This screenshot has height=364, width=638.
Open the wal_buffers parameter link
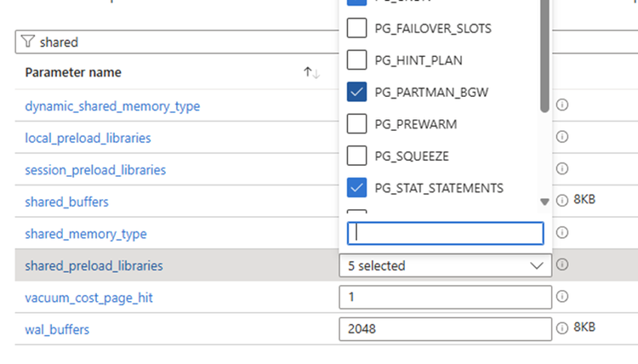point(57,329)
